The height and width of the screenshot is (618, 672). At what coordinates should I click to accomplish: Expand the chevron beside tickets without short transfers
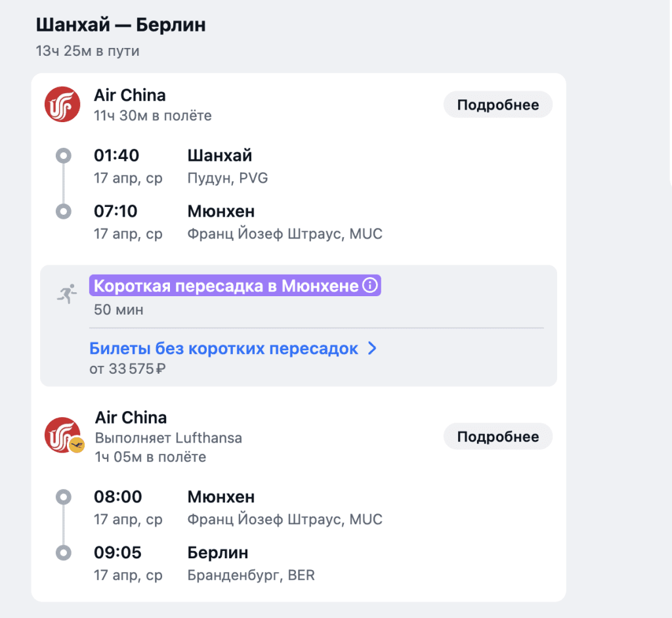(x=372, y=349)
